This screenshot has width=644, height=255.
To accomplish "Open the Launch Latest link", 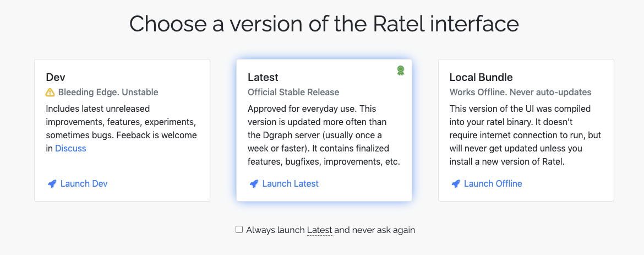I will coord(290,184).
